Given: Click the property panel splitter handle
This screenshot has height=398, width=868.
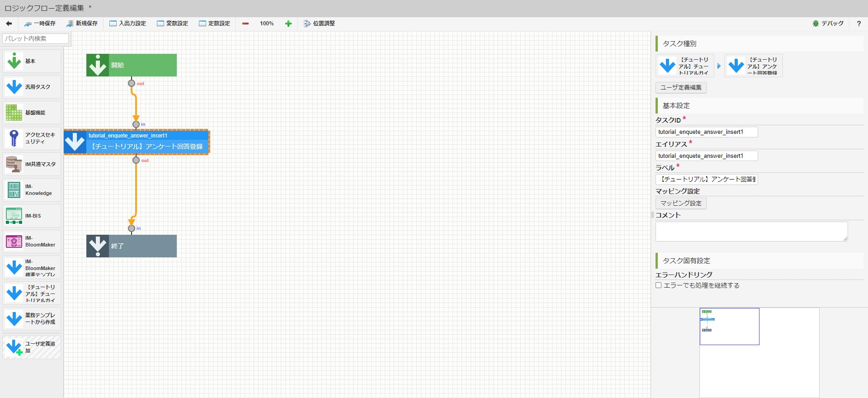Looking at the screenshot, I should [x=652, y=215].
